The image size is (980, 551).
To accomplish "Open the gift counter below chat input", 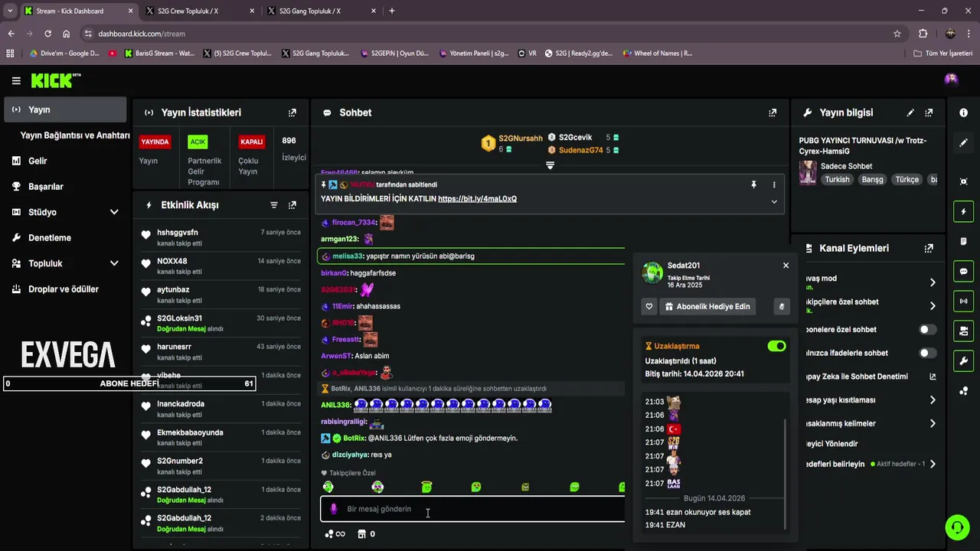I will pos(366,534).
